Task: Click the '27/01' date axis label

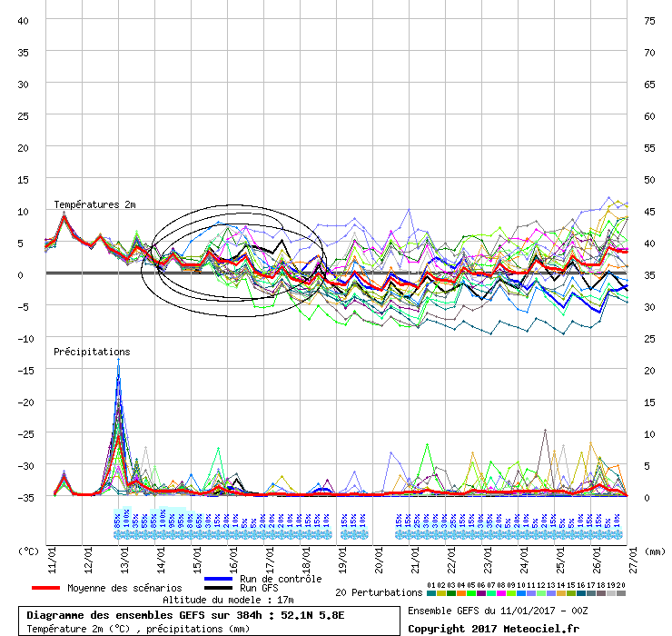Action: 633,561
